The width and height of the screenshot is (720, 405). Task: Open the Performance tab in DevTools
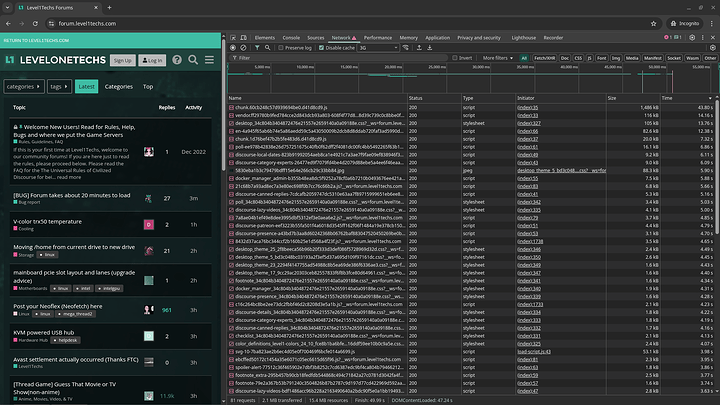375,36
